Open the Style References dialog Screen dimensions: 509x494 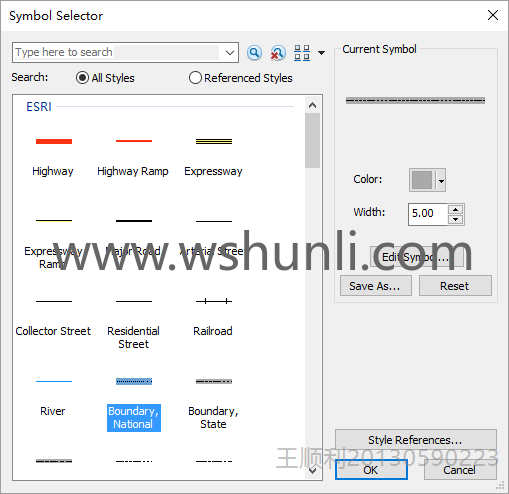[x=416, y=440]
